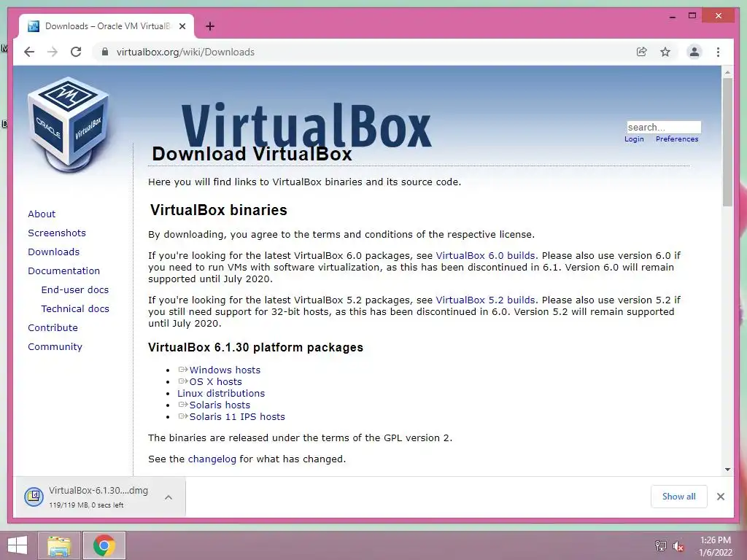Screen dimensions: 747x560
Task: Close the downloads bar
Action: pyautogui.click(x=721, y=497)
